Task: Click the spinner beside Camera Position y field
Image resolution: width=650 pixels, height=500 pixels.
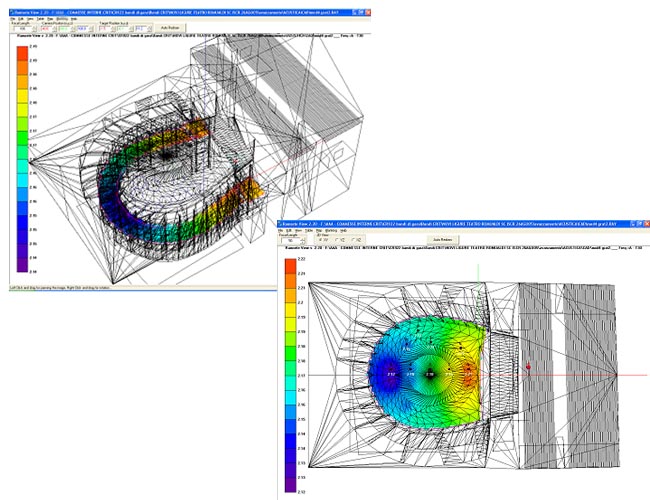Action: coord(72,29)
